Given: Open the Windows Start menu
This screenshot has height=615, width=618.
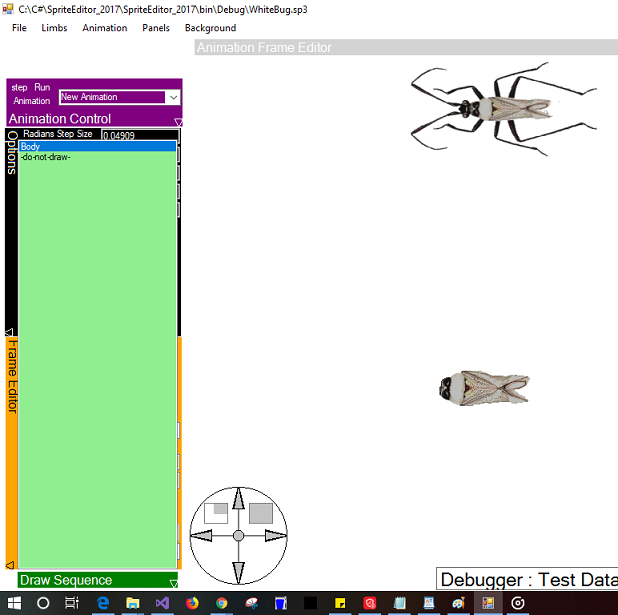Looking at the screenshot, I should [15, 603].
